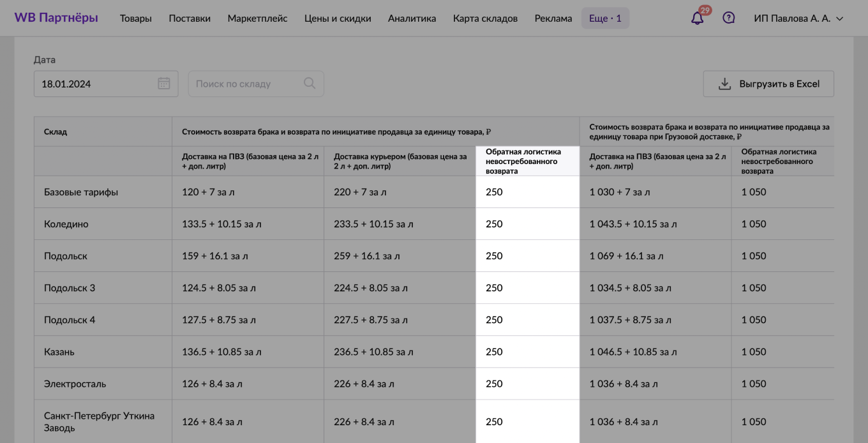Open the notifications bell icon

(697, 19)
